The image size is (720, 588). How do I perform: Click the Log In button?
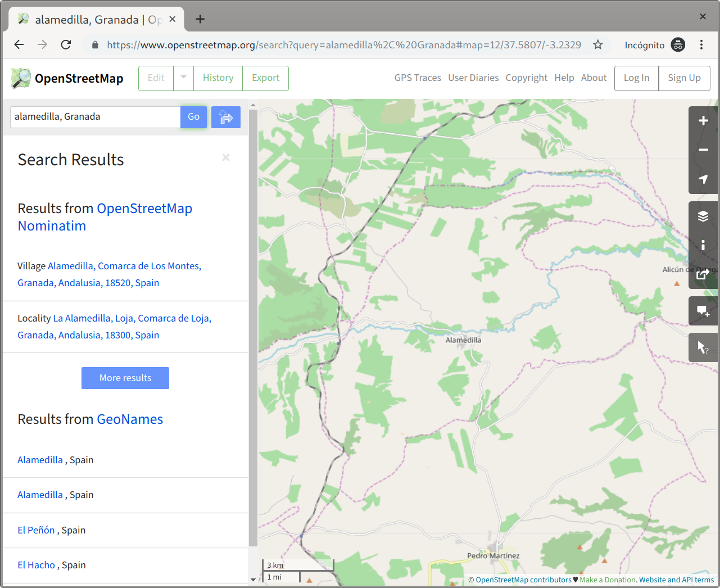(x=636, y=78)
